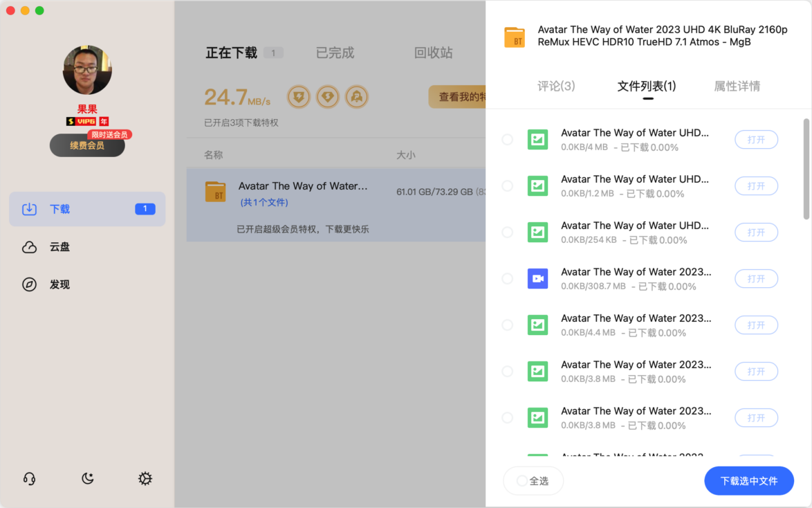This screenshot has height=508, width=812.
Task: Go to 云盘 in the sidebar
Action: pos(88,247)
